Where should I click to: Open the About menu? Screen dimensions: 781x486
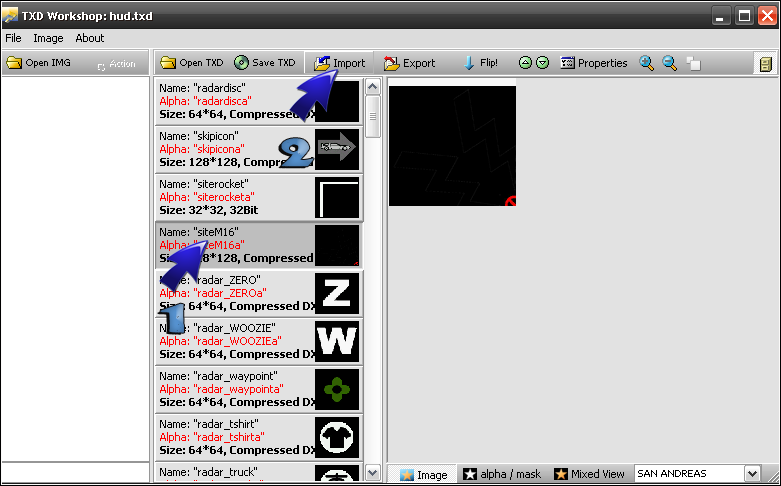[90, 38]
